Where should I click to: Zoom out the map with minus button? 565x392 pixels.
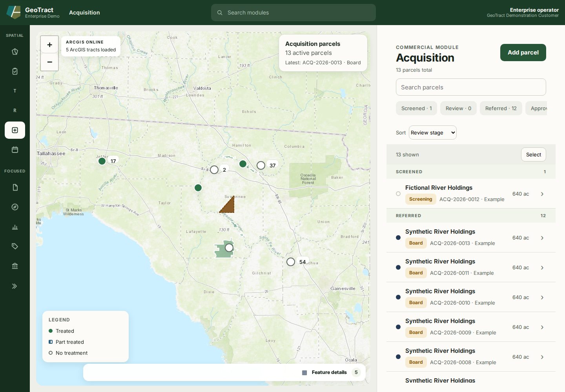click(49, 62)
